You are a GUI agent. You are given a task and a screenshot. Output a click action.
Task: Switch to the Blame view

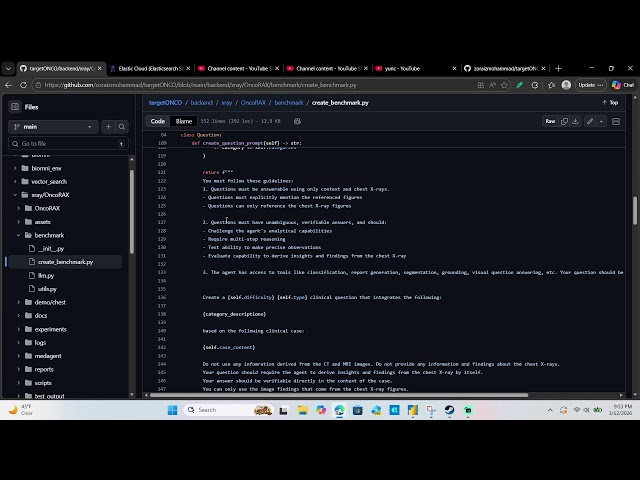184,121
